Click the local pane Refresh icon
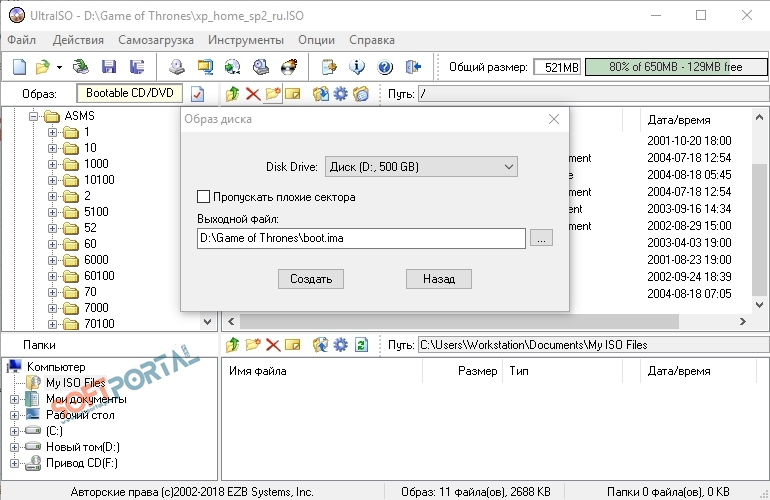The height and width of the screenshot is (500, 770). coord(361,345)
